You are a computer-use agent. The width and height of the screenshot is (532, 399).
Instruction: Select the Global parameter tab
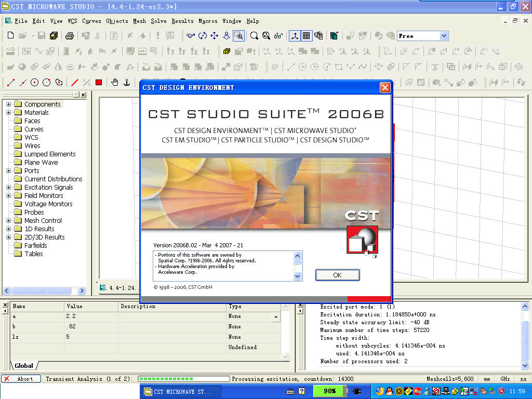pos(24,366)
